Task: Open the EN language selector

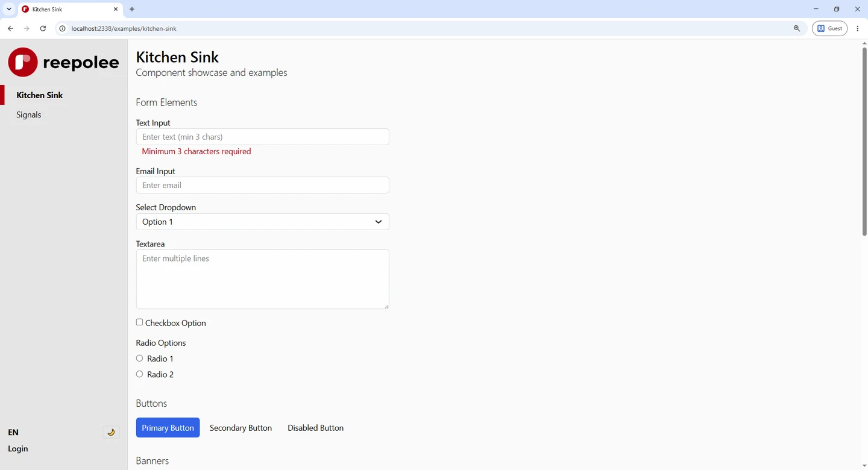Action: click(13, 432)
